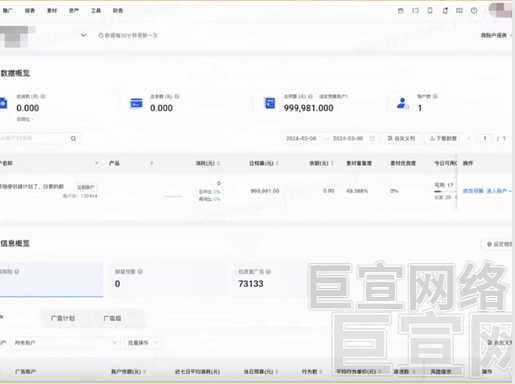Click info icon beside 总预算(元)
The height and width of the screenshot is (384, 515).
click(310, 96)
